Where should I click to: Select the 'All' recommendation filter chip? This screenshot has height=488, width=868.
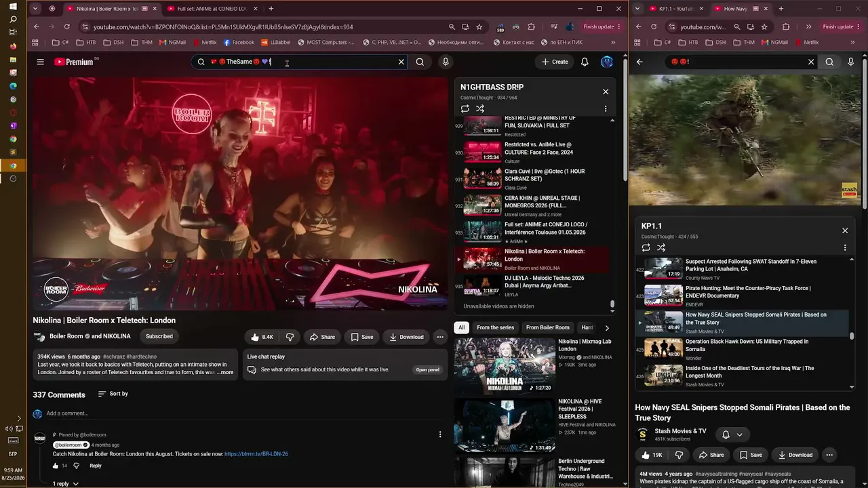point(462,327)
